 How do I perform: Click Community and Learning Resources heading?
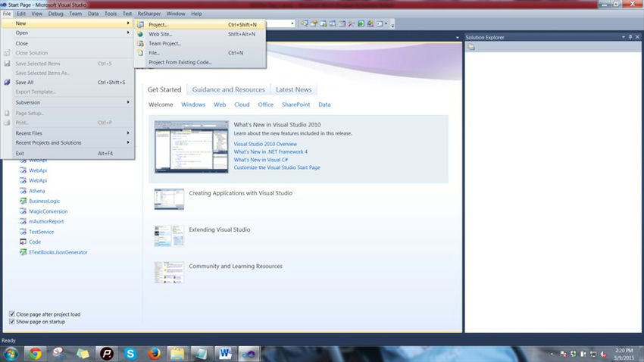[236, 267]
